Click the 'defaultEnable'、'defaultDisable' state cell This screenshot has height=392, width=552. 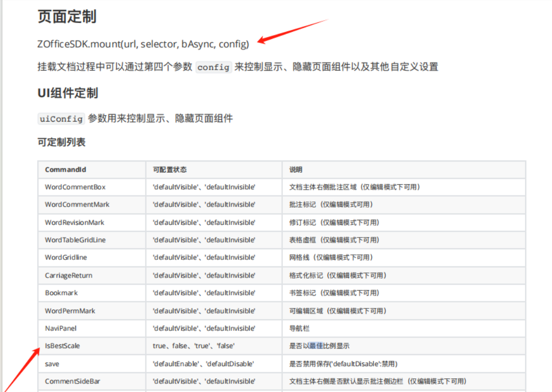point(203,364)
